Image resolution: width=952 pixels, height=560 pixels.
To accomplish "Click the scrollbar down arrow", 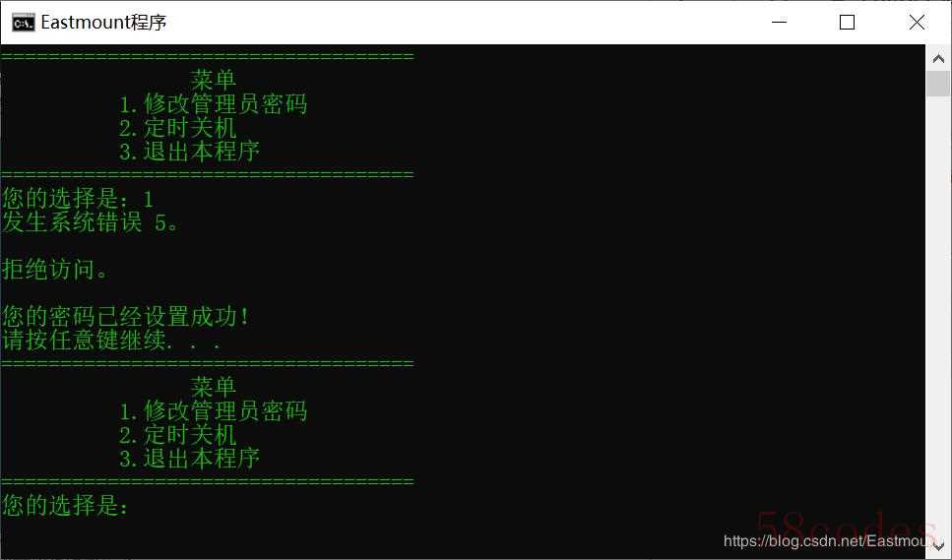I will 938,546.
